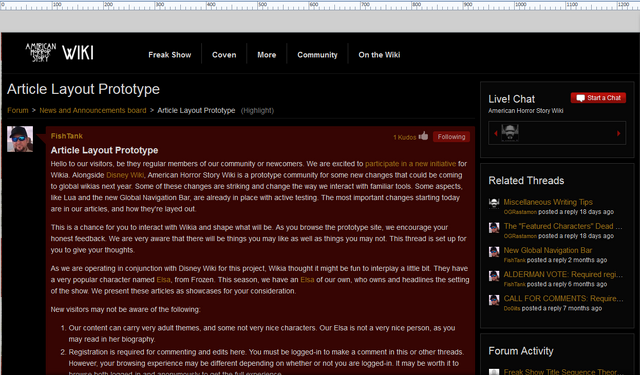The height and width of the screenshot is (375, 640).
Task: Click the first Elsa link, from Frozen
Action: click(163, 280)
